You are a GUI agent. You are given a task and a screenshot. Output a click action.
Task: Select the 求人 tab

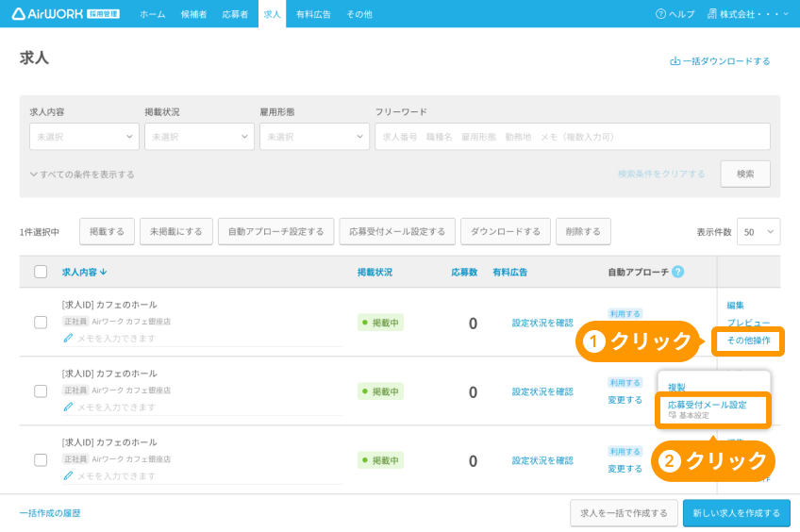point(272,14)
